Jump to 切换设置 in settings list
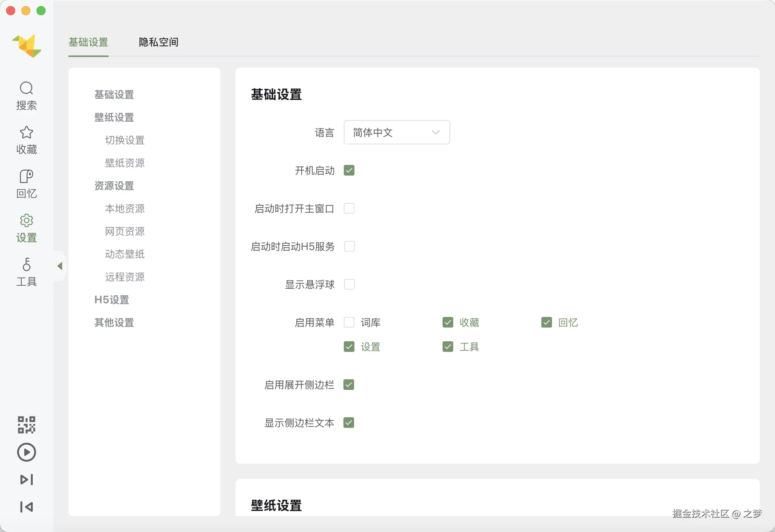The height and width of the screenshot is (532, 775). click(x=125, y=140)
